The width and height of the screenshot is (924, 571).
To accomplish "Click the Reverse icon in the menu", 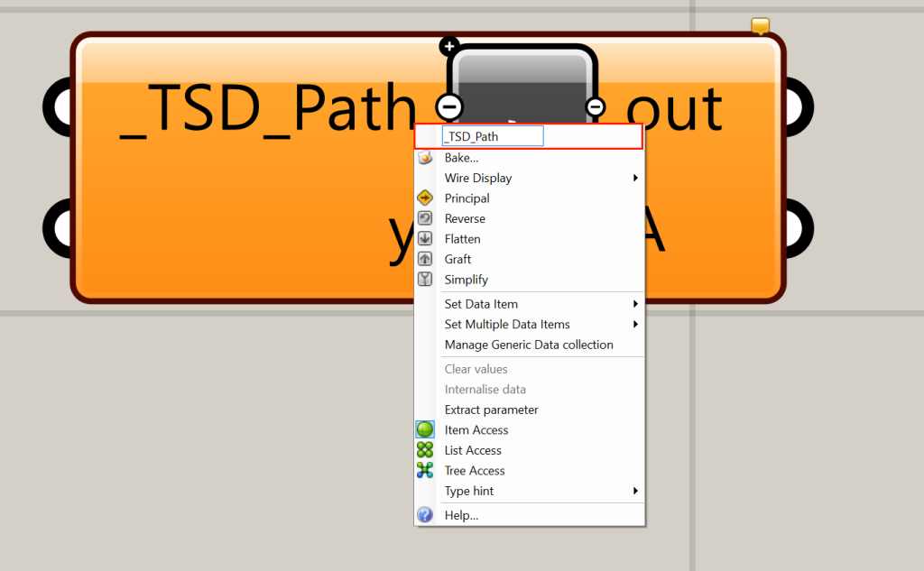I will [x=425, y=218].
